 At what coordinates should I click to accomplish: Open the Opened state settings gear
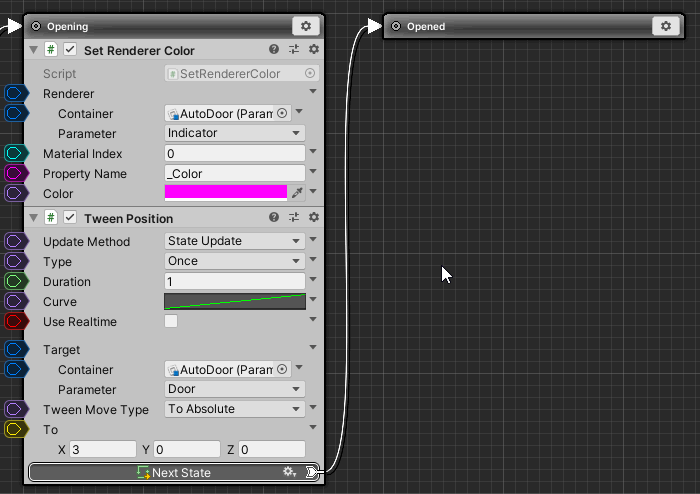coord(666,26)
